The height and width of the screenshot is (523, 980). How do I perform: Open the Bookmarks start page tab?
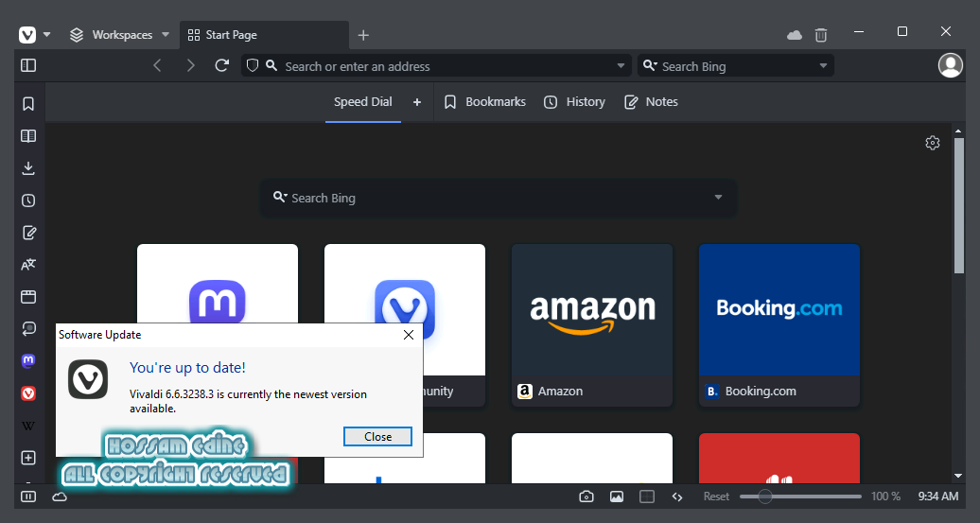[484, 102]
